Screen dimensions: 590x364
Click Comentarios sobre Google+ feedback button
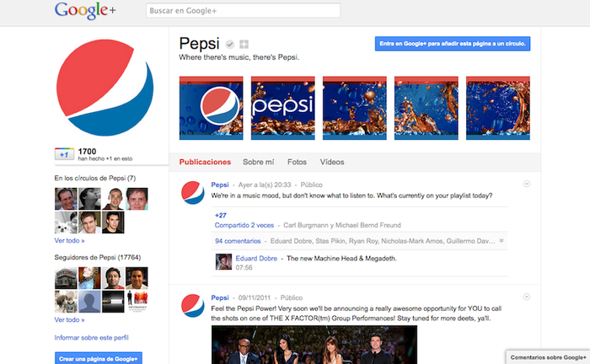click(x=548, y=357)
